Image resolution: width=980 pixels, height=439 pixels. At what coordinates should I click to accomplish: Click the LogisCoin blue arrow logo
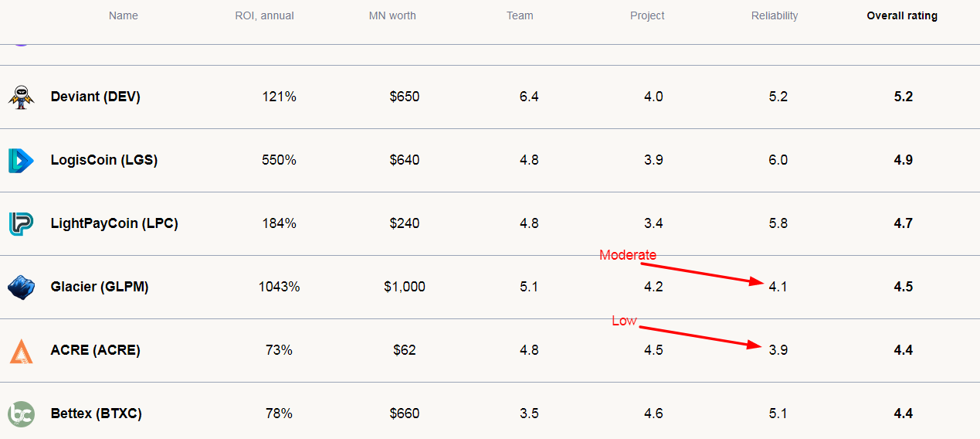pos(21,160)
